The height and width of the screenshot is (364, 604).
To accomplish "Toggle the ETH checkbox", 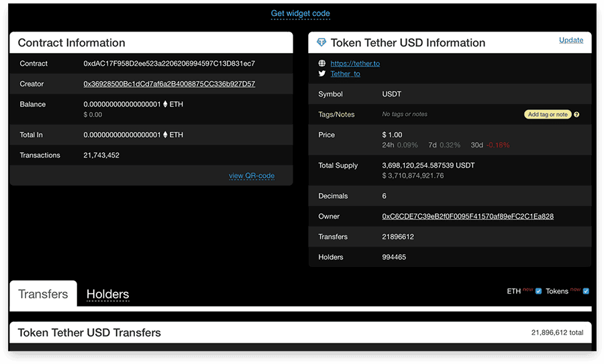I will click(x=538, y=291).
